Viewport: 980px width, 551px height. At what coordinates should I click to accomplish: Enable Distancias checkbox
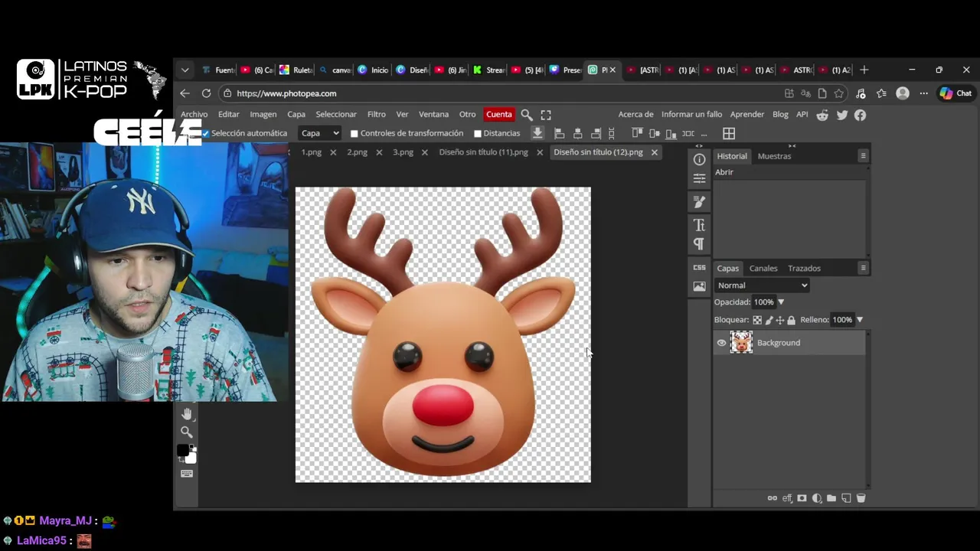pyautogui.click(x=478, y=134)
